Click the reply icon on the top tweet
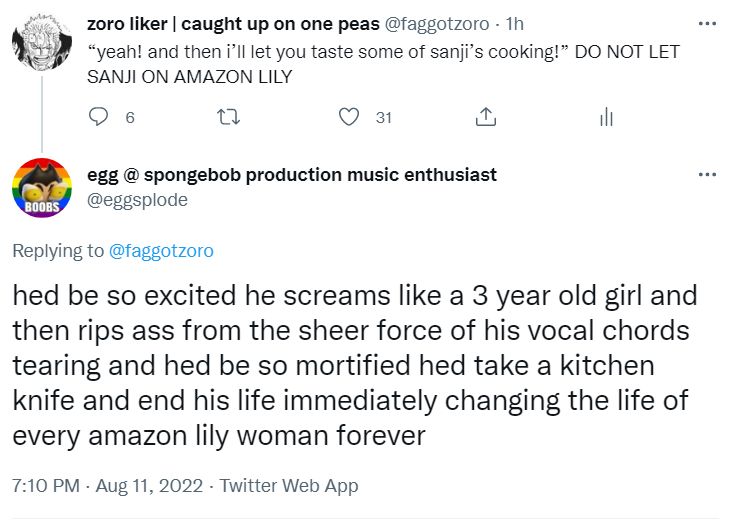This screenshot has width=733, height=523. click(x=99, y=118)
